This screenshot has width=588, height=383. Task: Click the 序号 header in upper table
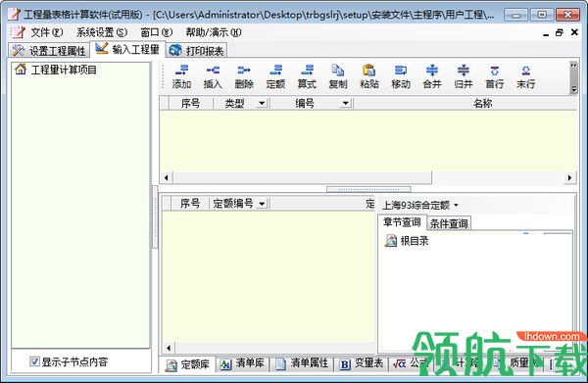coord(190,103)
